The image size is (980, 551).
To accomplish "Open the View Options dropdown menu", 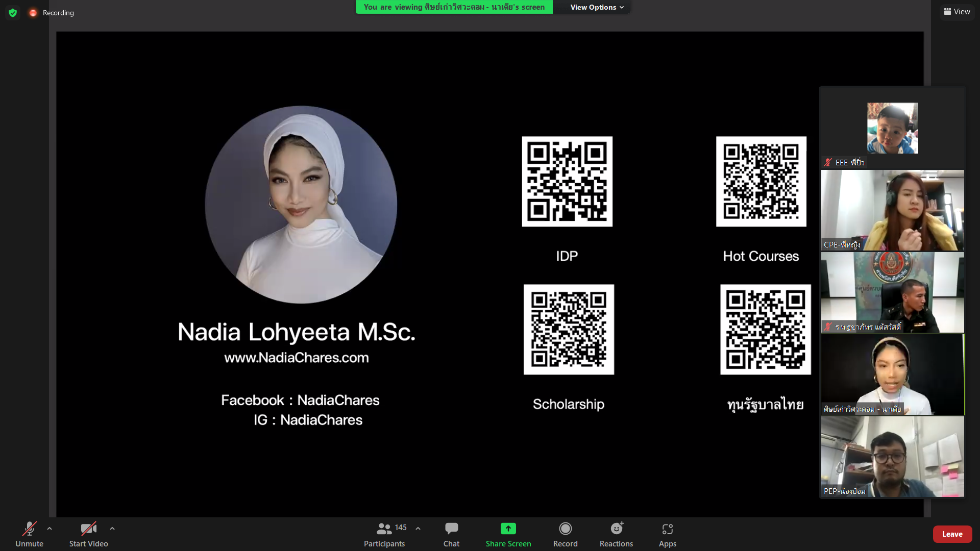I will 596,7.
